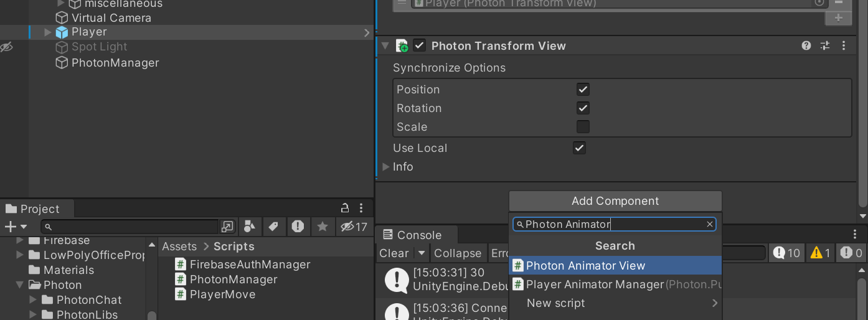Open the Project create plus dropdown
This screenshot has width=868, height=320.
click(16, 227)
